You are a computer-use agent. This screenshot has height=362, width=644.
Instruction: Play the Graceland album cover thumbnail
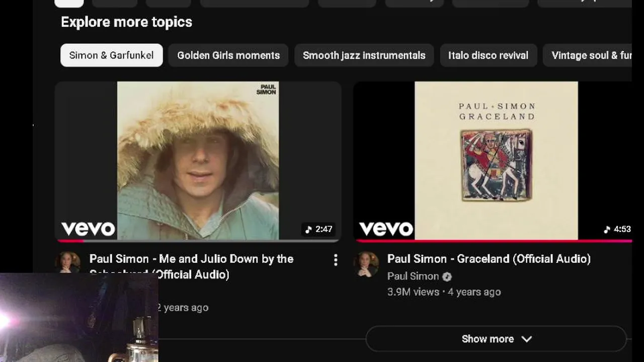[493, 161]
